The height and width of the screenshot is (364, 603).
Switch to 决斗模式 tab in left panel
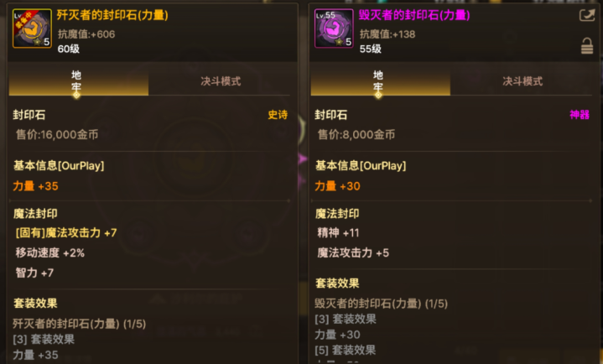pyautogui.click(x=221, y=81)
